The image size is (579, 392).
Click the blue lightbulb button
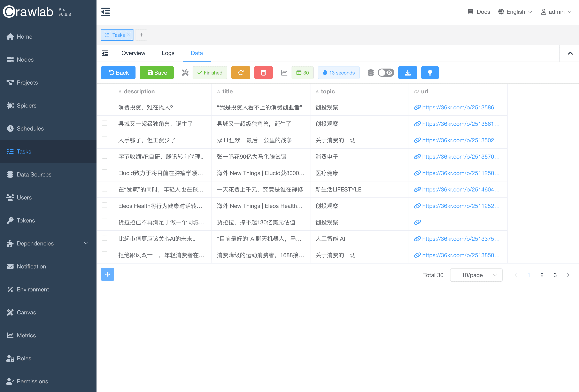(430, 73)
